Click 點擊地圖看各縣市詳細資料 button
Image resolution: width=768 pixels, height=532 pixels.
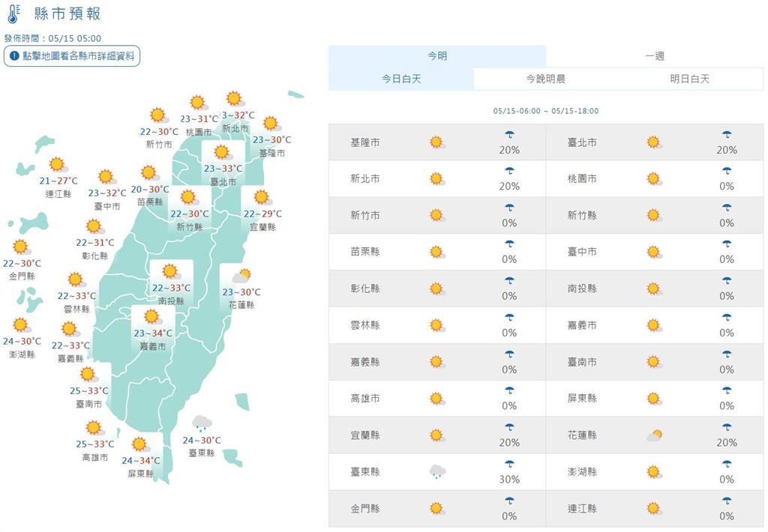(72, 55)
